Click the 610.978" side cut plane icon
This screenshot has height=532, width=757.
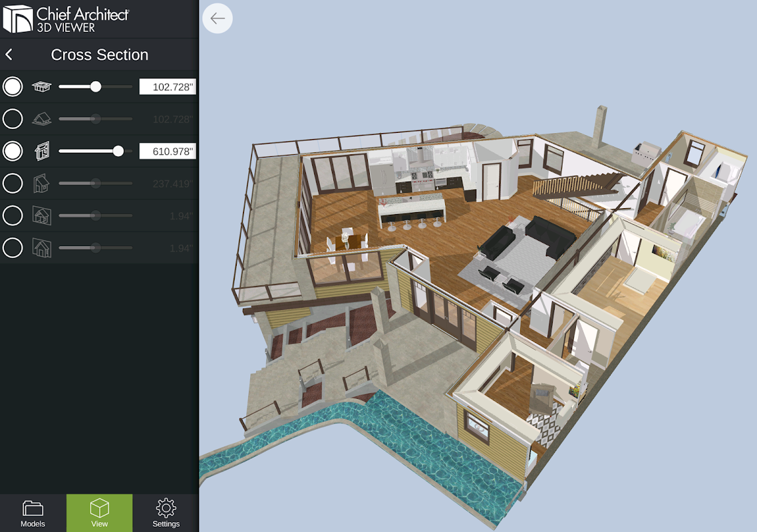tap(42, 151)
